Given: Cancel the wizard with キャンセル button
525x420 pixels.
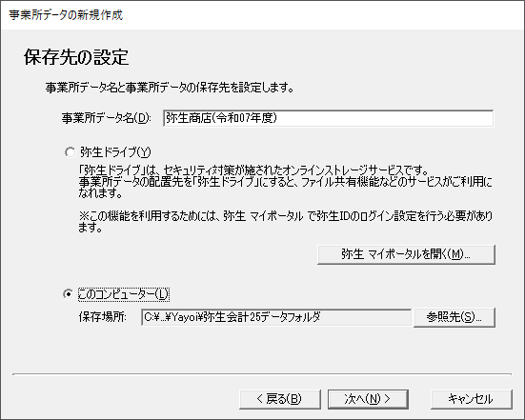Looking at the screenshot, I should [x=471, y=399].
